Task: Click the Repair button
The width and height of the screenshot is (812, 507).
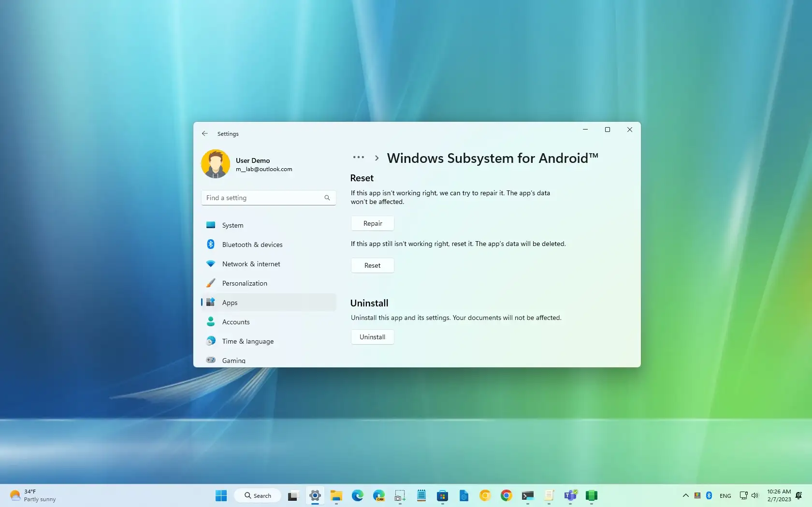Action: click(x=372, y=223)
